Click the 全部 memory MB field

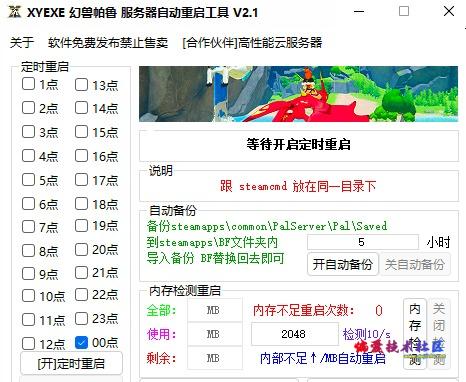(215, 310)
